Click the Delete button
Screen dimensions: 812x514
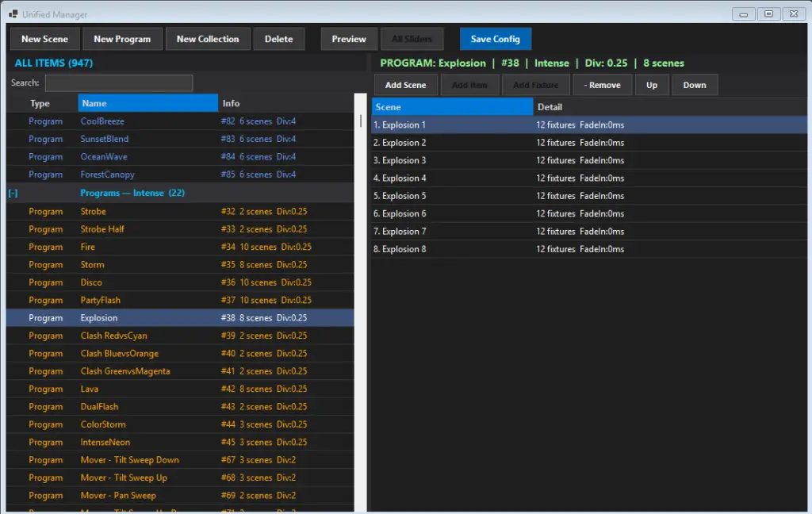(278, 39)
